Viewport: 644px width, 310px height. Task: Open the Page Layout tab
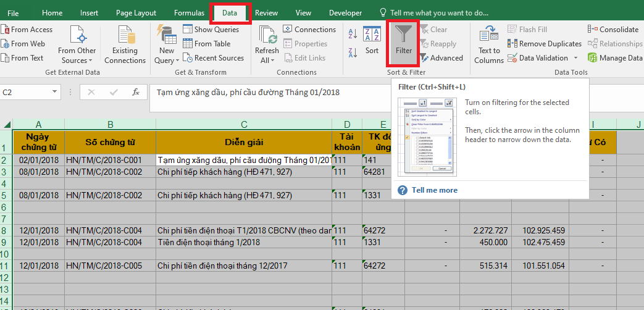pyautogui.click(x=136, y=12)
